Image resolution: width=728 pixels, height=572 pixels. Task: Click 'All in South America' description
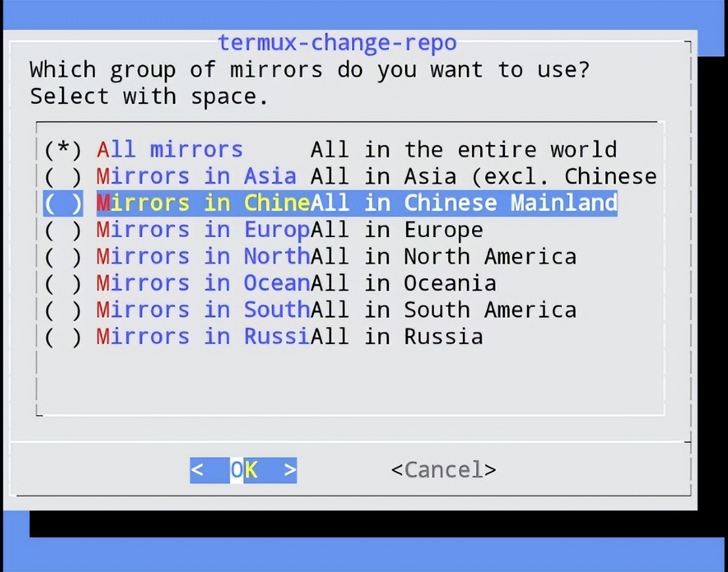444,310
